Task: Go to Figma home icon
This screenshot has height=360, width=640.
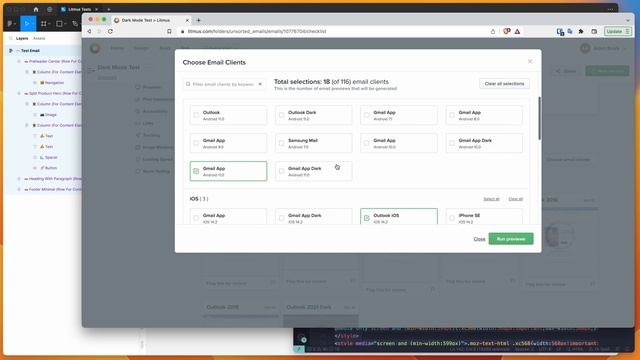Action: (x=36, y=9)
